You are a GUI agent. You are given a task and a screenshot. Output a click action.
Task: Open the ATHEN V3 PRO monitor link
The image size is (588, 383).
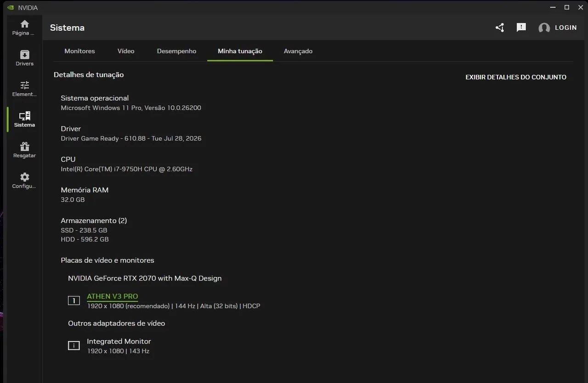[113, 297]
